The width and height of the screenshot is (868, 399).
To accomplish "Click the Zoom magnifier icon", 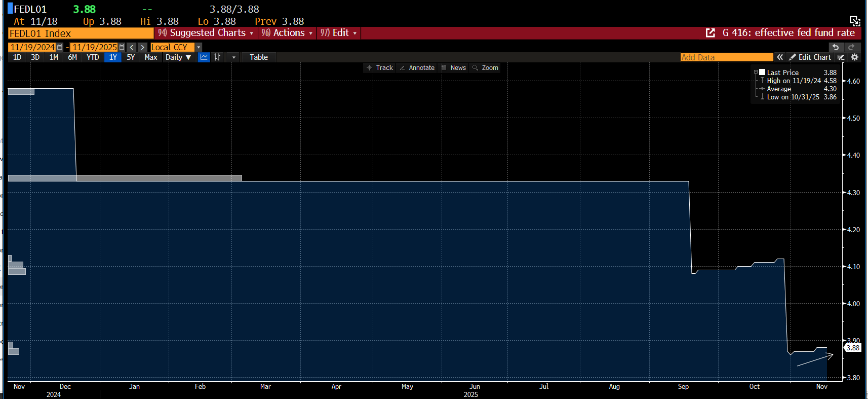I will click(x=475, y=68).
